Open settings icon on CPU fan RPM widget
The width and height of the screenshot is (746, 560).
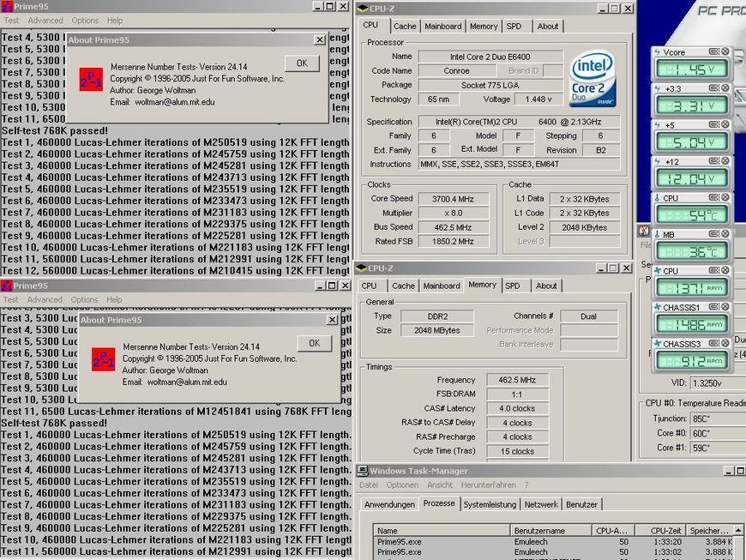point(713,270)
